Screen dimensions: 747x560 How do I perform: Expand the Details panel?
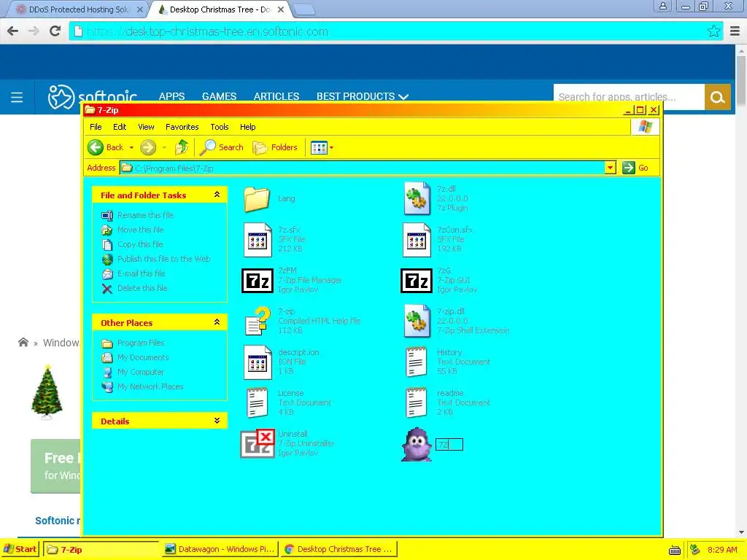(x=217, y=421)
